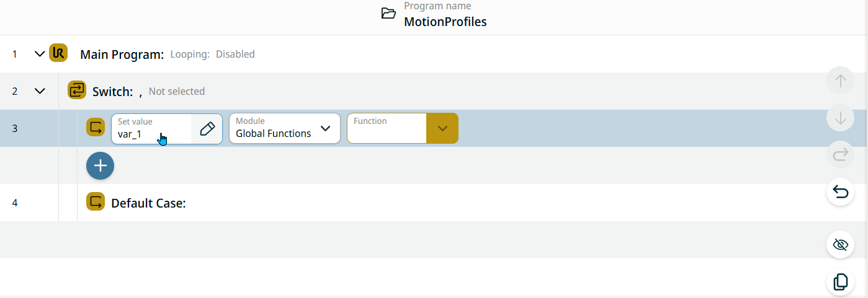Collapse the Switch node chevron
Image resolution: width=868 pixels, height=298 pixels.
point(40,91)
